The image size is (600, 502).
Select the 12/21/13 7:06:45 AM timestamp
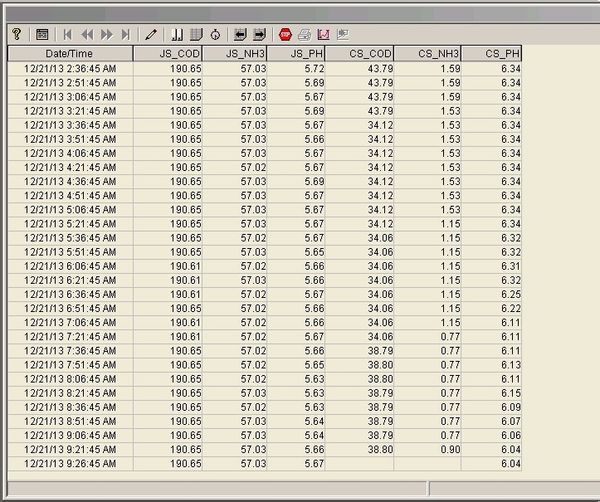pyautogui.click(x=70, y=323)
